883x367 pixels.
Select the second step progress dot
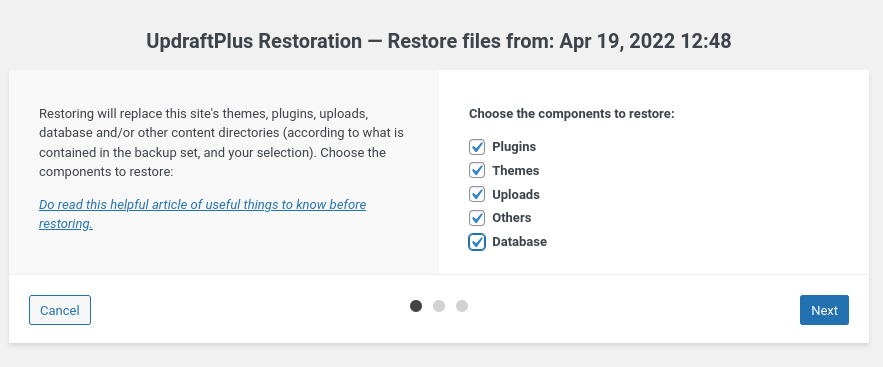click(439, 306)
